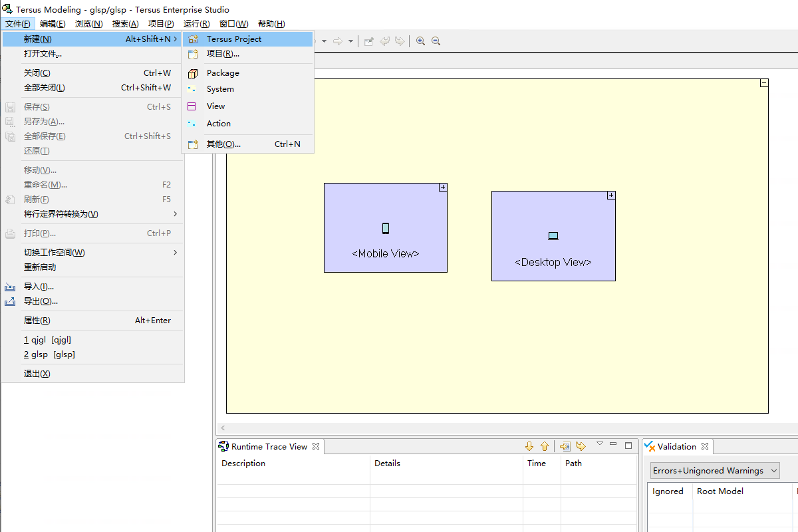Select the Mobile View phone icon
Screen dimensions: 798x532
tap(386, 229)
